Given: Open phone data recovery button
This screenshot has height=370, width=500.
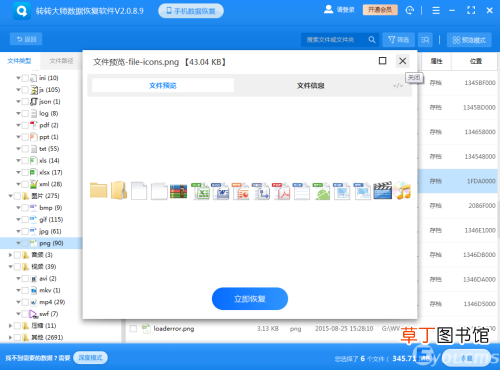Looking at the screenshot, I should (x=191, y=11).
